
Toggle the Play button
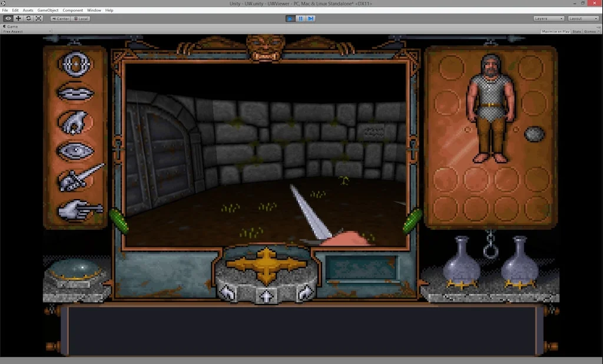click(x=290, y=18)
